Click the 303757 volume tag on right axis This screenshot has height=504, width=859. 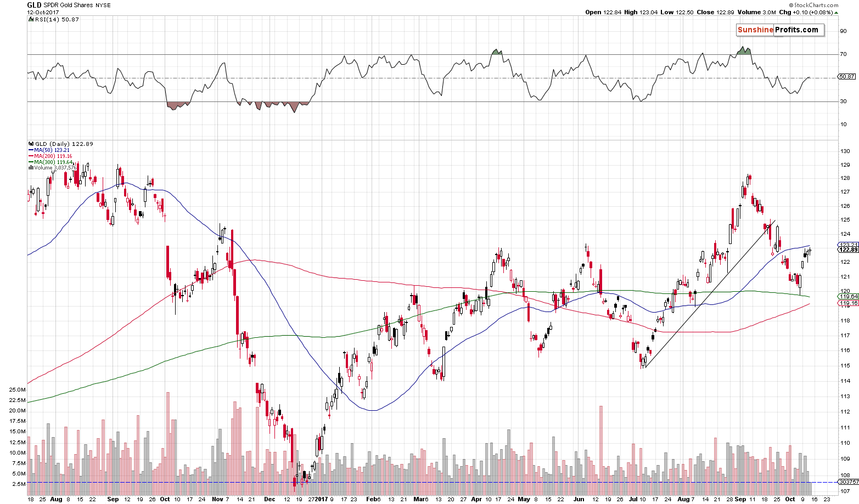click(x=849, y=482)
